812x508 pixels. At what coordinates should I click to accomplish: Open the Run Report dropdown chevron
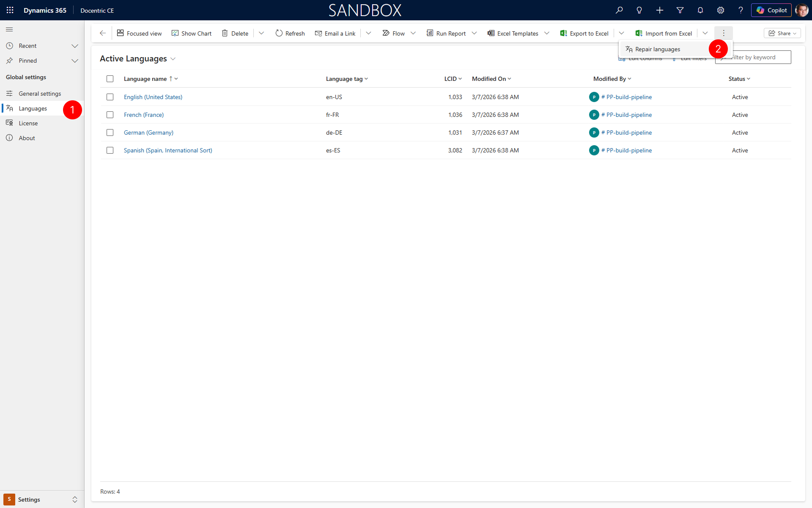(474, 33)
